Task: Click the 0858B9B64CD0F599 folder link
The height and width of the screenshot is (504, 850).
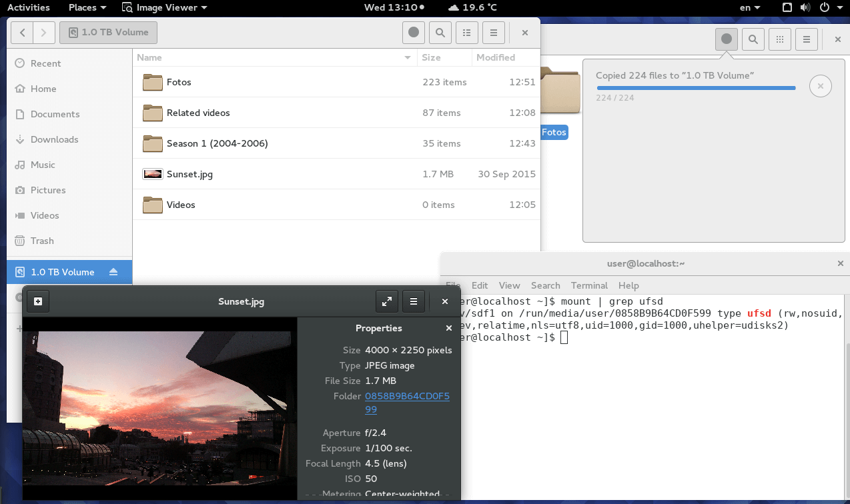Action: point(407,397)
